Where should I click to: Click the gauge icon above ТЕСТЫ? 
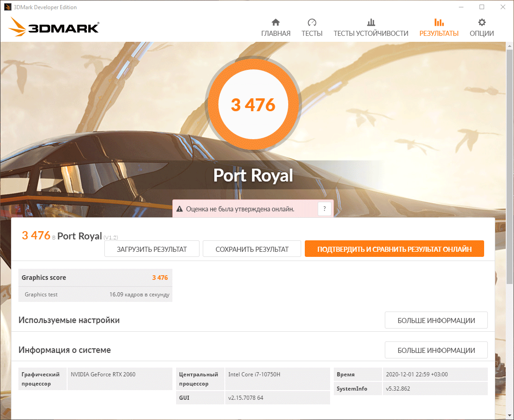(312, 22)
